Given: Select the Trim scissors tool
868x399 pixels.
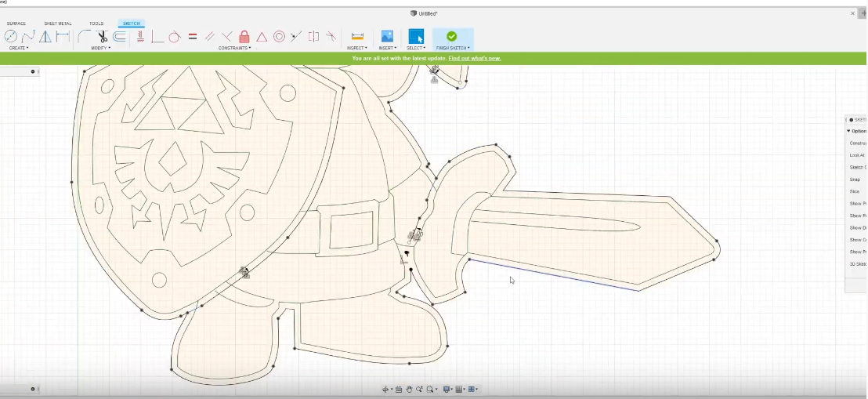Looking at the screenshot, I should [103, 37].
